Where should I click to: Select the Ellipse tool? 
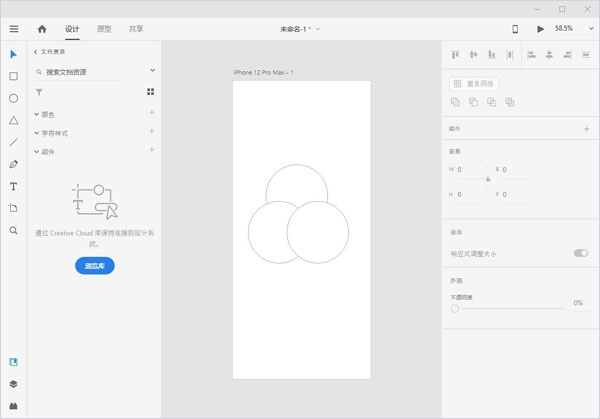pos(13,98)
